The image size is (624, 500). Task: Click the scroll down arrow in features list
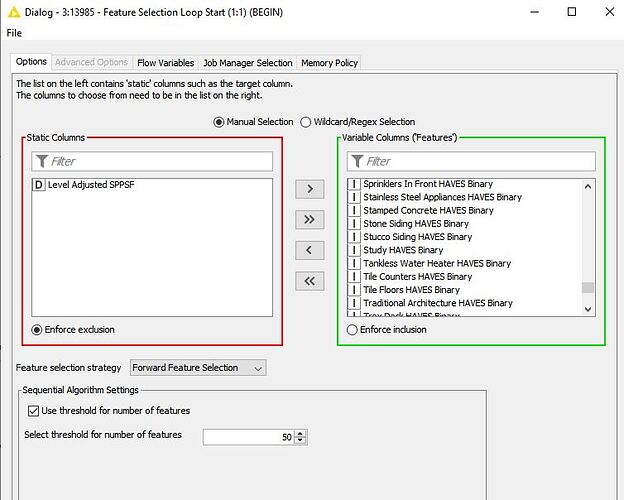[x=588, y=309]
